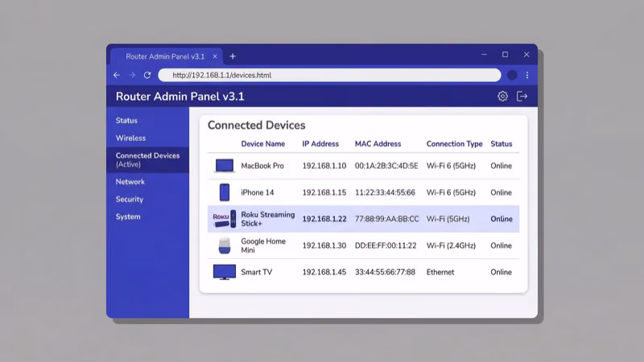
Task: Click the Connected Devices heading
Action: (256, 125)
